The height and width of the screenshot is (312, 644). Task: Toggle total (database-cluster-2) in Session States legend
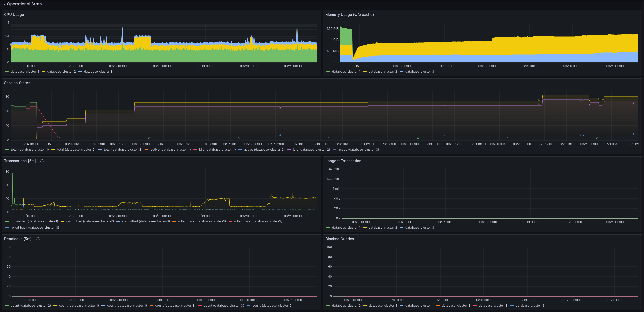[x=76, y=150]
